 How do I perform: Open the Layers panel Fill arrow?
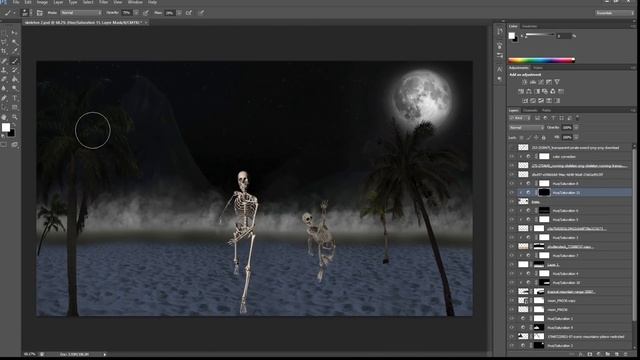(576, 138)
